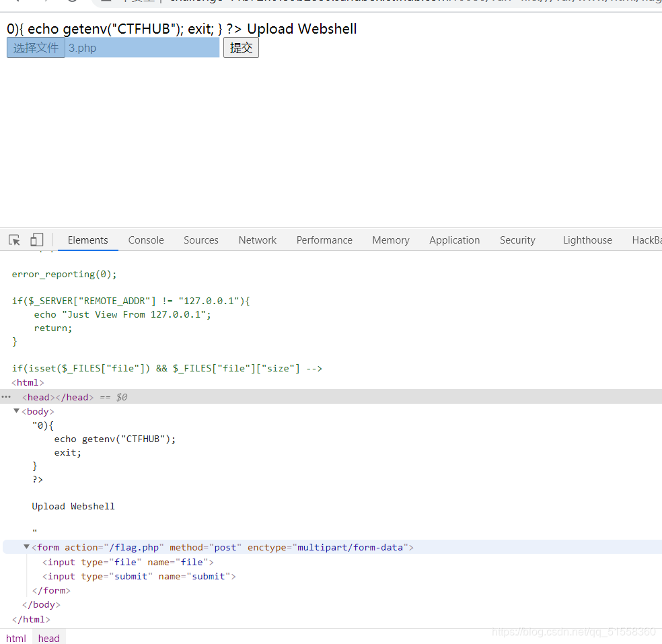Click the "0){ text node line
The width and height of the screenshot is (662, 644).
43,426
